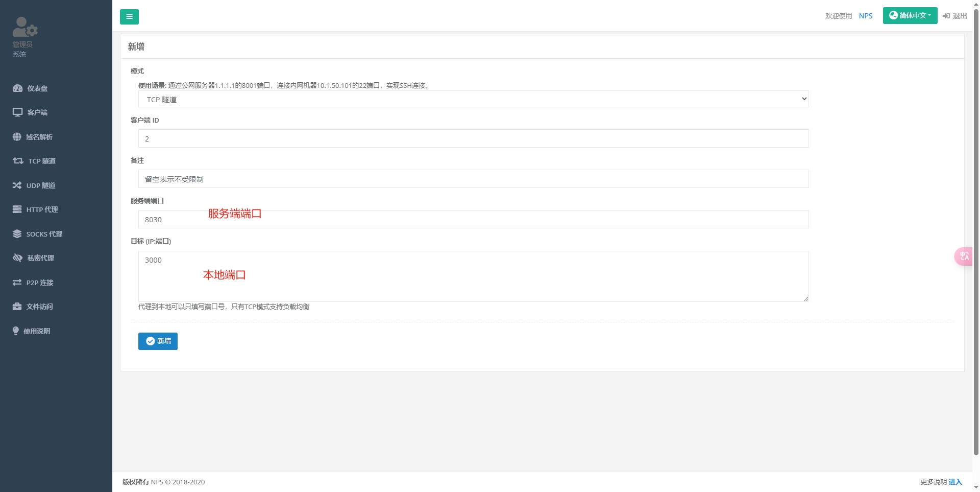Image resolution: width=980 pixels, height=492 pixels.
Task: Click the 私密代理 hidden-eye icon
Action: pos(17,258)
